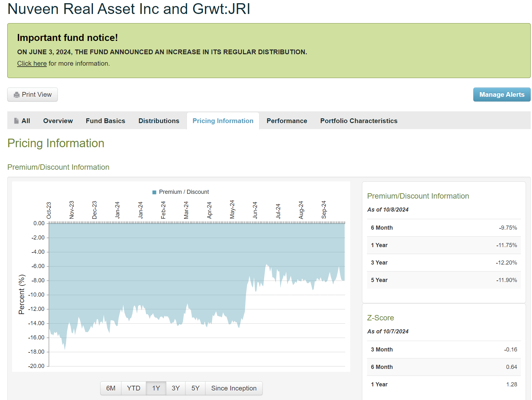Open the Click here distribution link

[31, 63]
